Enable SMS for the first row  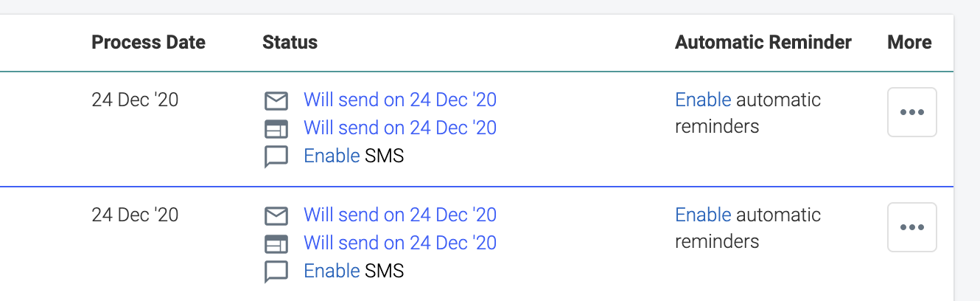tap(332, 156)
